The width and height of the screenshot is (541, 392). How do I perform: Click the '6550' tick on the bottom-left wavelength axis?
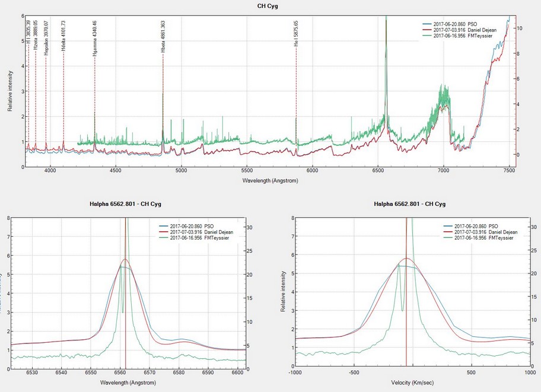pos(90,372)
